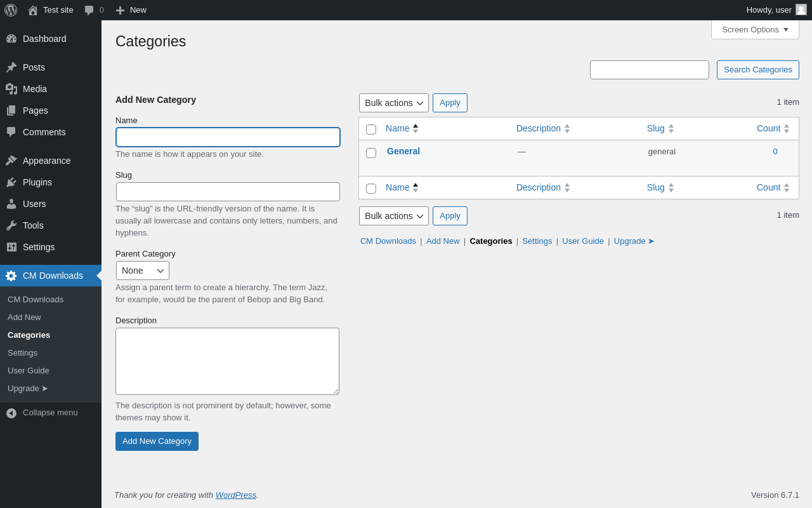The width and height of the screenshot is (812, 508).
Task: Open the Media library icon
Action: pyautogui.click(x=11, y=89)
